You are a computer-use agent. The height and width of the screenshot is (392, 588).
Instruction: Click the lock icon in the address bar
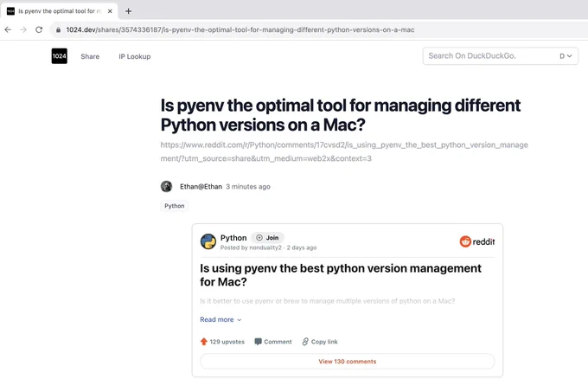coord(58,29)
